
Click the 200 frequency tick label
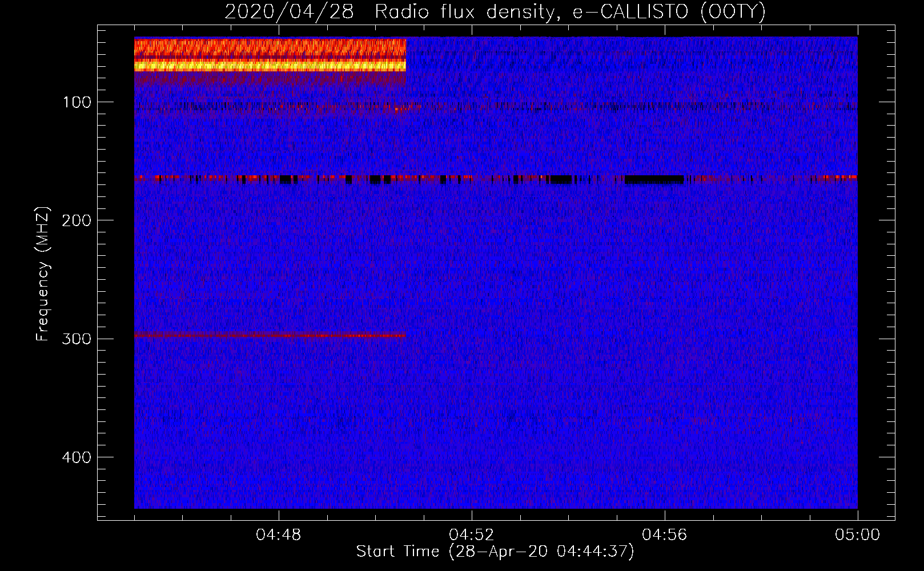(77, 220)
